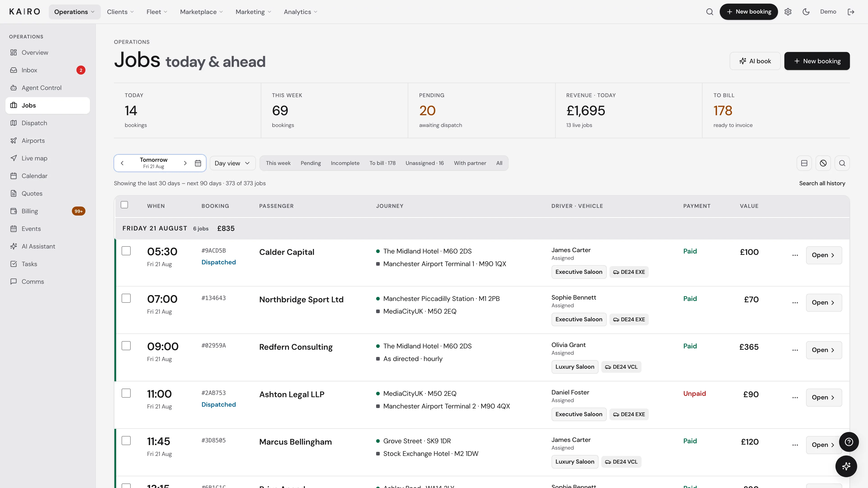Open Airports in the sidebar
Image resolution: width=868 pixels, height=488 pixels.
(47, 141)
